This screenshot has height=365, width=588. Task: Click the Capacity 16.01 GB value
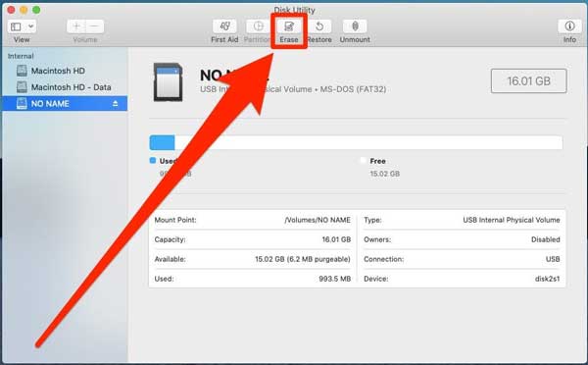[x=336, y=239]
